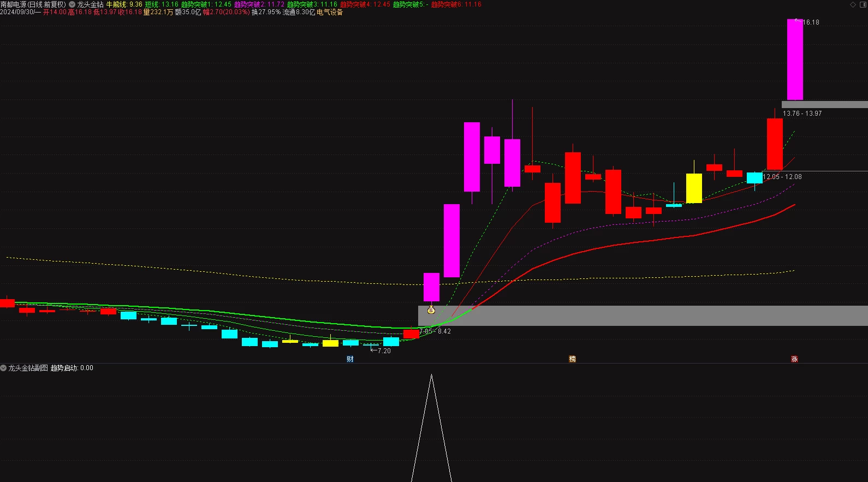Open the 龙头金钻副图 sub-chart dropdown arrow
Image resolution: width=868 pixels, height=482 pixels.
point(3,368)
